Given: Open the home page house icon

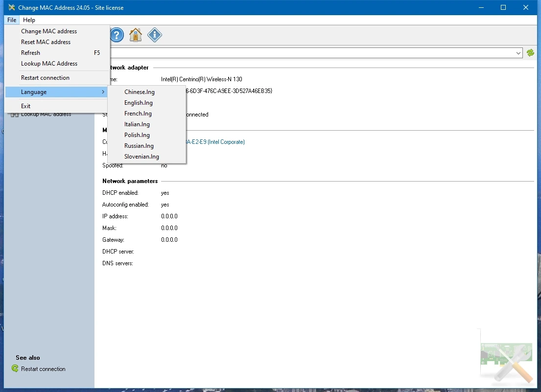Looking at the screenshot, I should point(136,35).
